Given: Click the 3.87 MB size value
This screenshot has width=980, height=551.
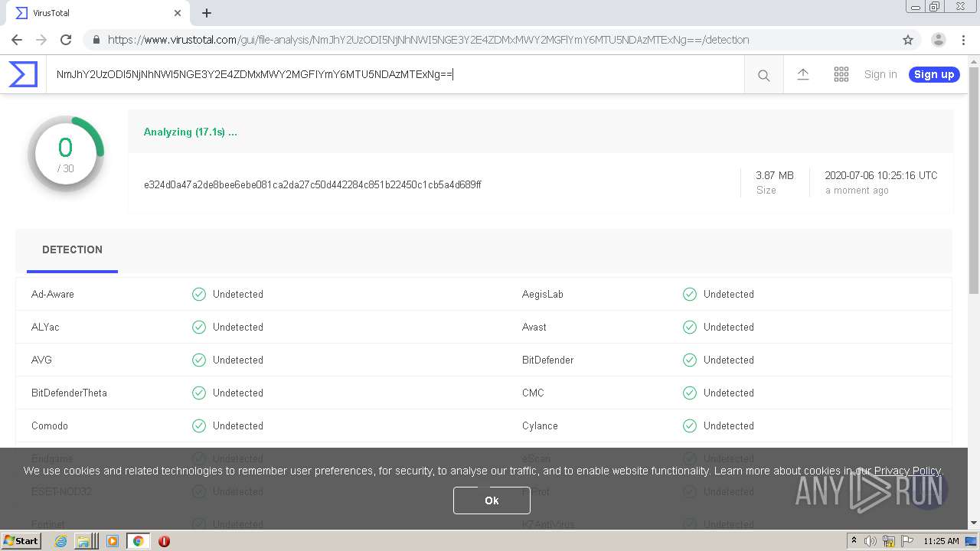Looking at the screenshot, I should (775, 175).
